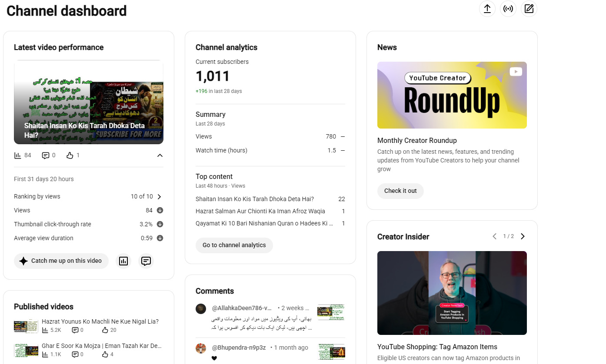Open video analytics bar chart icon button
606x364 pixels.
point(123,261)
